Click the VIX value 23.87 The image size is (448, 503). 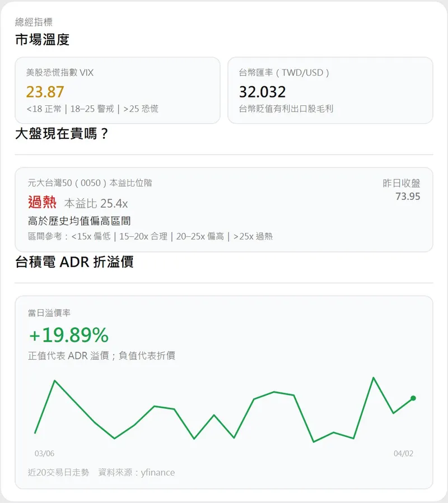(45, 91)
